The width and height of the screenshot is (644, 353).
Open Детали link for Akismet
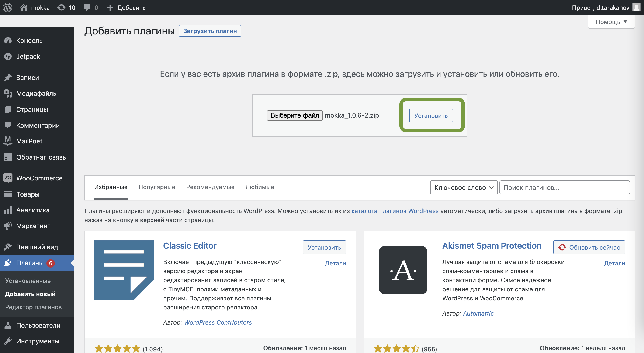click(614, 263)
